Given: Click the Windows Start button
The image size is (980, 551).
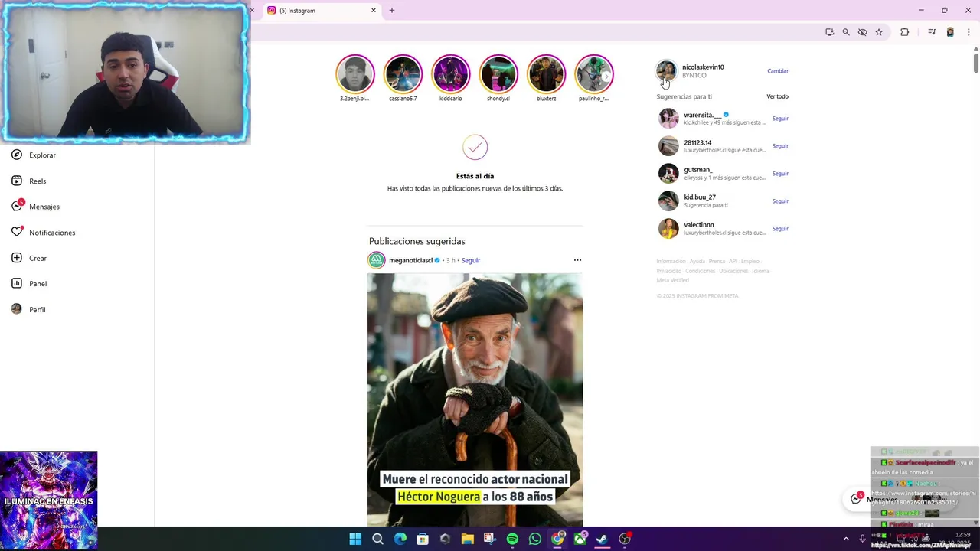Looking at the screenshot, I should (x=355, y=539).
